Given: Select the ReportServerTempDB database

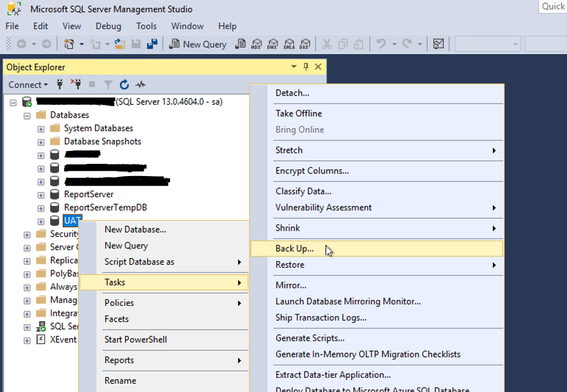Looking at the screenshot, I should coord(105,208).
